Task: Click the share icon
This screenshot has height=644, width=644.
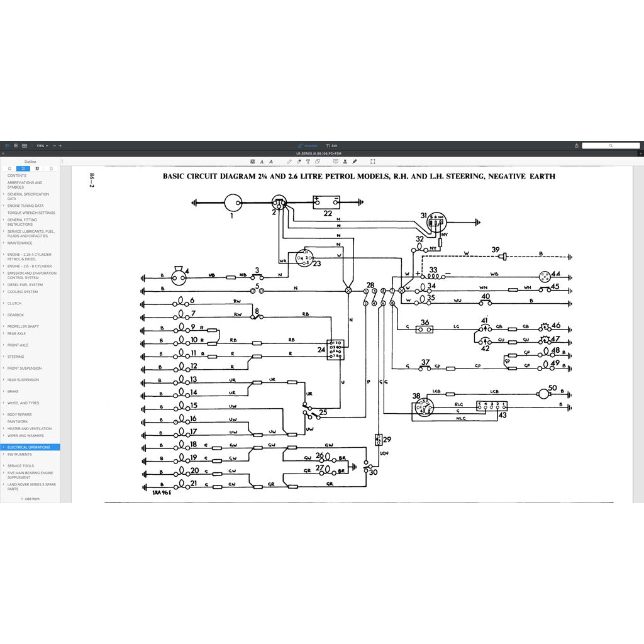Action: (x=575, y=145)
